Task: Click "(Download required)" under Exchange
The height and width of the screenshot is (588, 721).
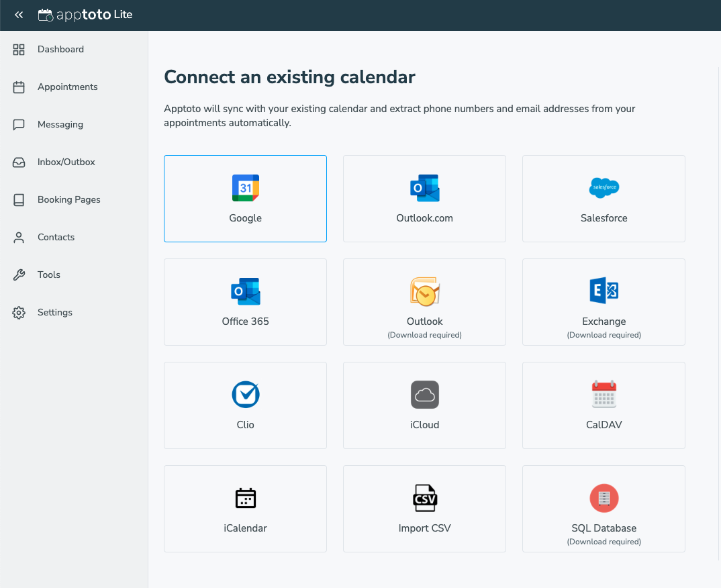Action: (604, 335)
